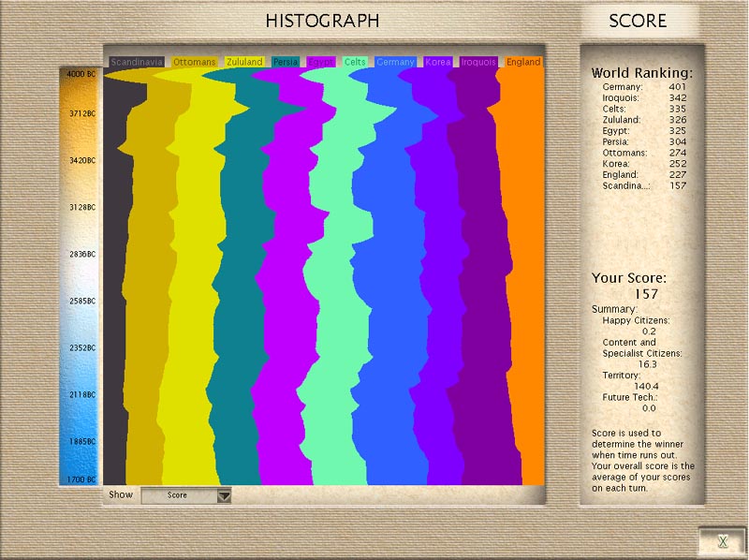Click the Score field in Show selector

178,495
